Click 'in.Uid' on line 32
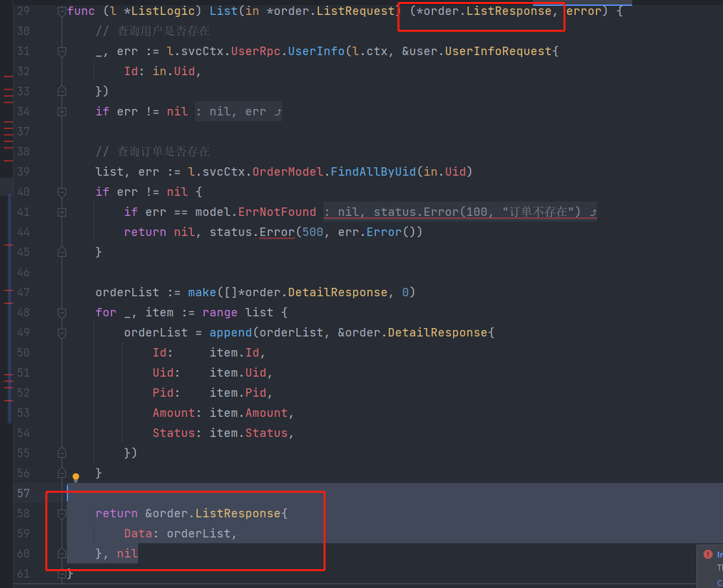 (174, 71)
